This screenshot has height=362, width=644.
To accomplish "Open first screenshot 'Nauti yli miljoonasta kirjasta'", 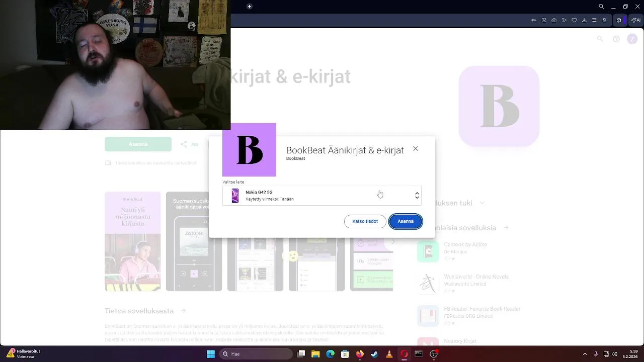I will coord(133,241).
